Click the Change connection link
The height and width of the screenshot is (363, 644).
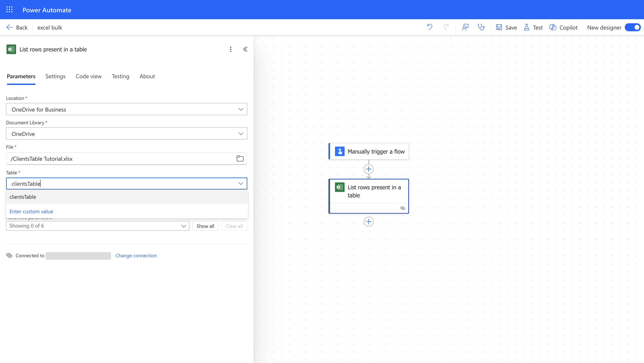(136, 255)
